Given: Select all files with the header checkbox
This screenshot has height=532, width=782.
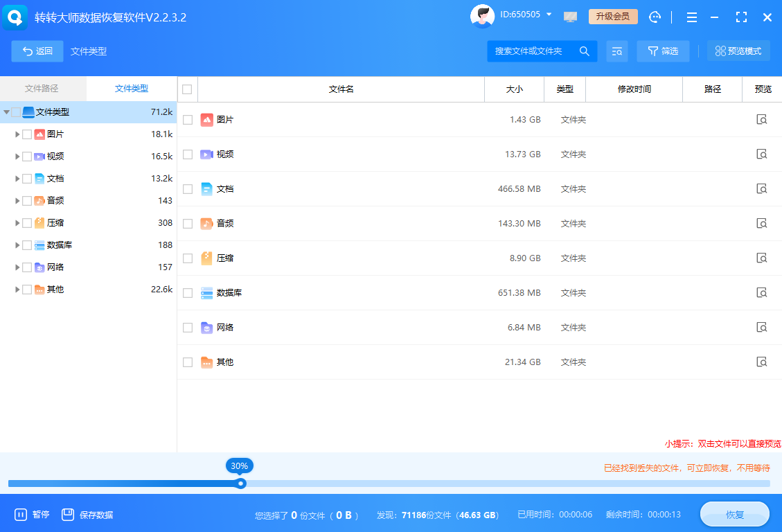Looking at the screenshot, I should click(x=188, y=89).
